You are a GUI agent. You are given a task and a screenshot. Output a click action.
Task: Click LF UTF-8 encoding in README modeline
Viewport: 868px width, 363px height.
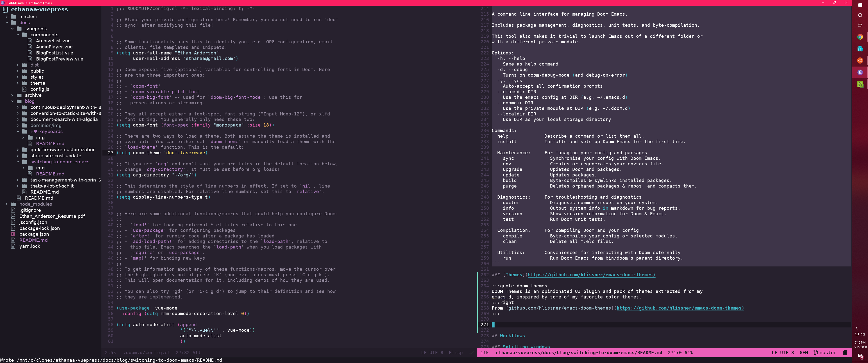(783, 353)
